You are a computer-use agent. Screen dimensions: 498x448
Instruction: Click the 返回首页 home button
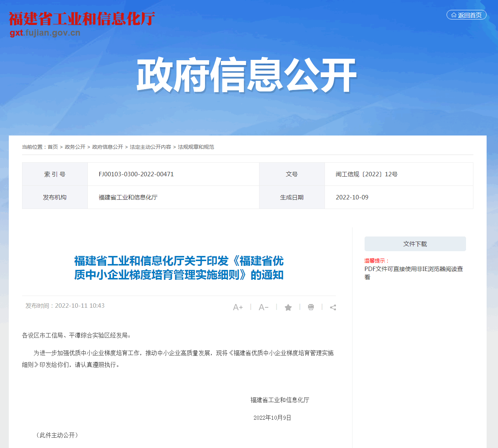click(x=466, y=15)
